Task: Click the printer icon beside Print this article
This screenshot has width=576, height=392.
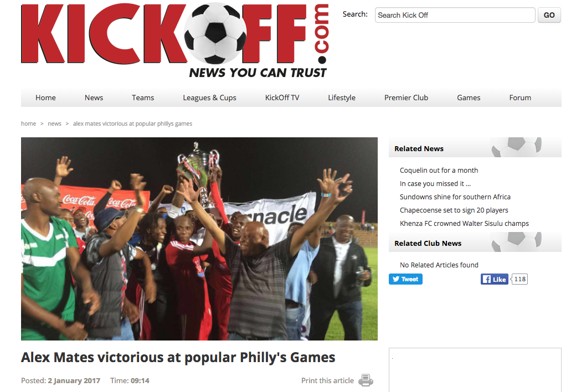Action: point(366,380)
